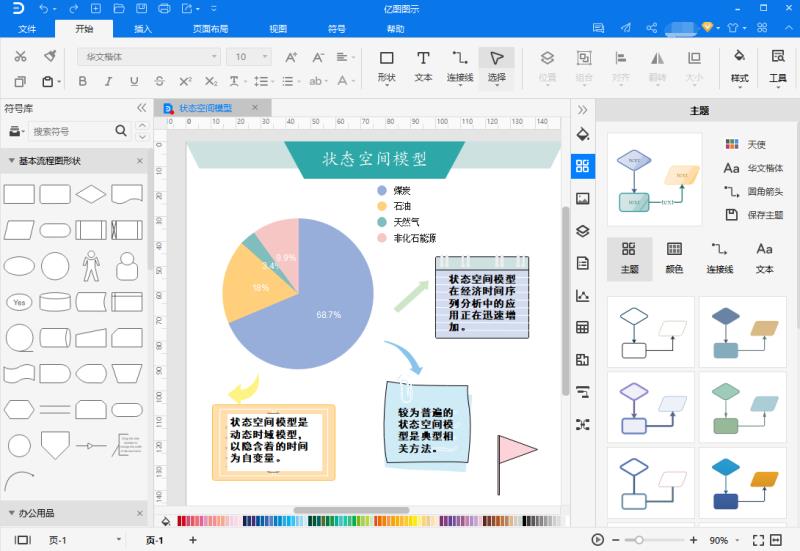Select the 文本 text tool
800x551 pixels.
coord(423,66)
